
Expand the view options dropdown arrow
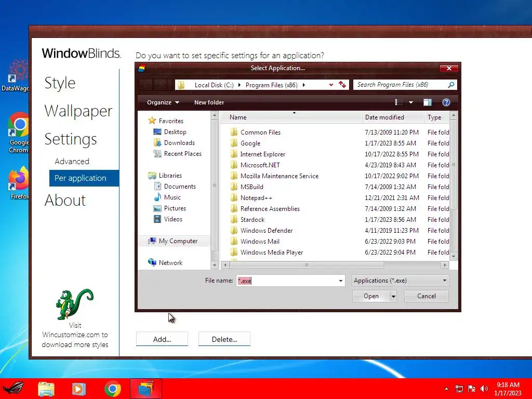[411, 102]
